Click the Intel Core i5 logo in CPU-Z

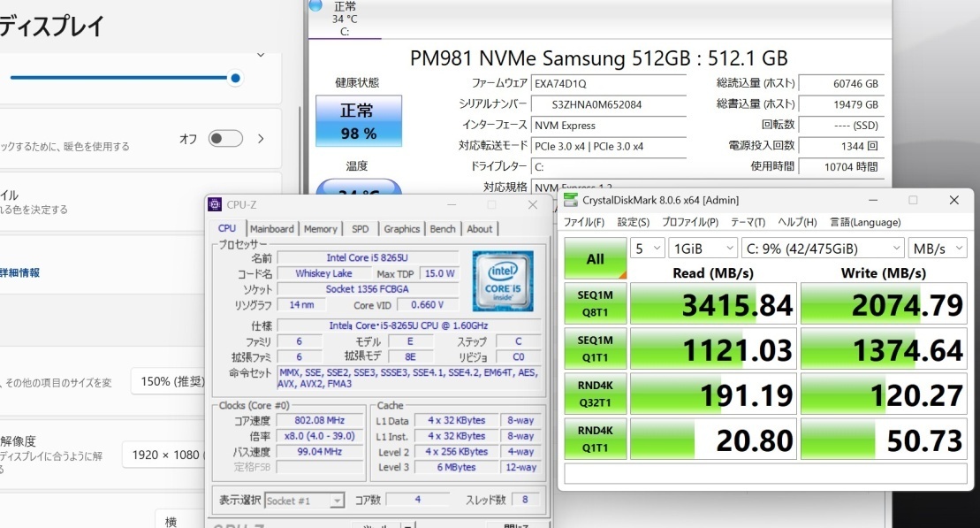(x=503, y=281)
